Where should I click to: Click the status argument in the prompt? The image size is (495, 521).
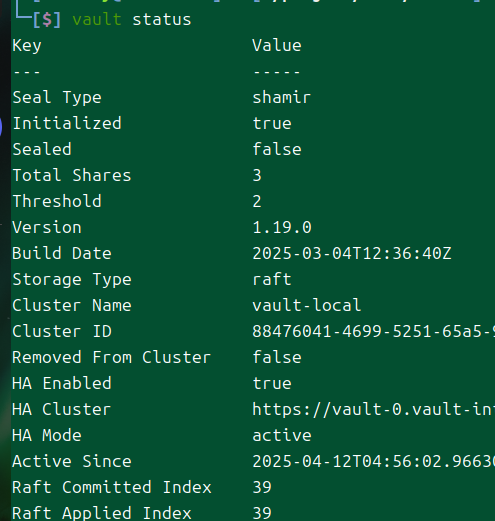tap(162, 19)
